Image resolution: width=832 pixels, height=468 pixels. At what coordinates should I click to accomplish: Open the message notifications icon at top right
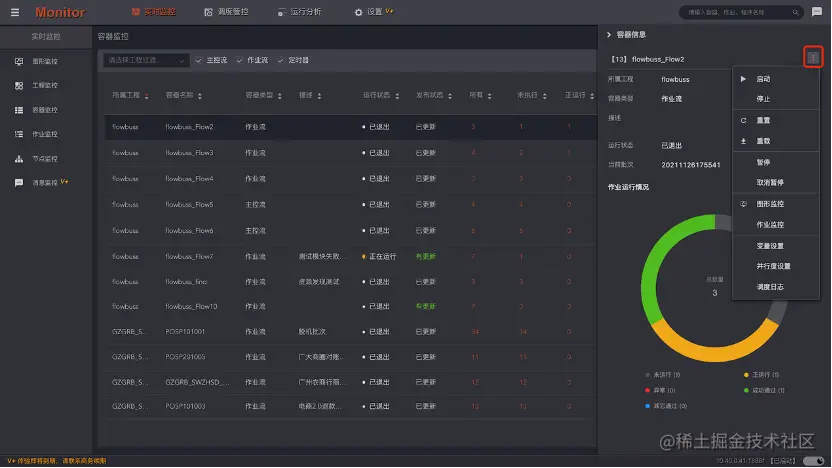pyautogui.click(x=817, y=12)
